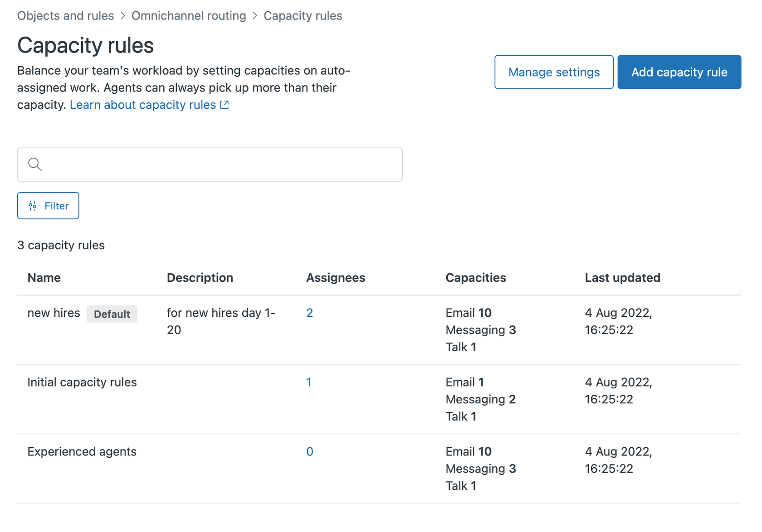Click Add capacity rule
Viewport: 762px width, 532px height.
(679, 72)
